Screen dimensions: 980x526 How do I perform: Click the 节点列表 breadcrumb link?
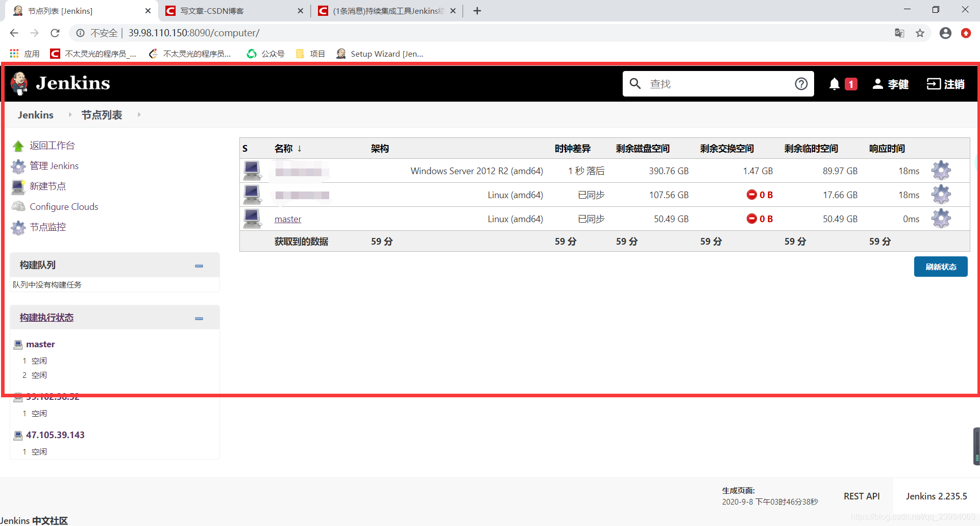coord(102,115)
